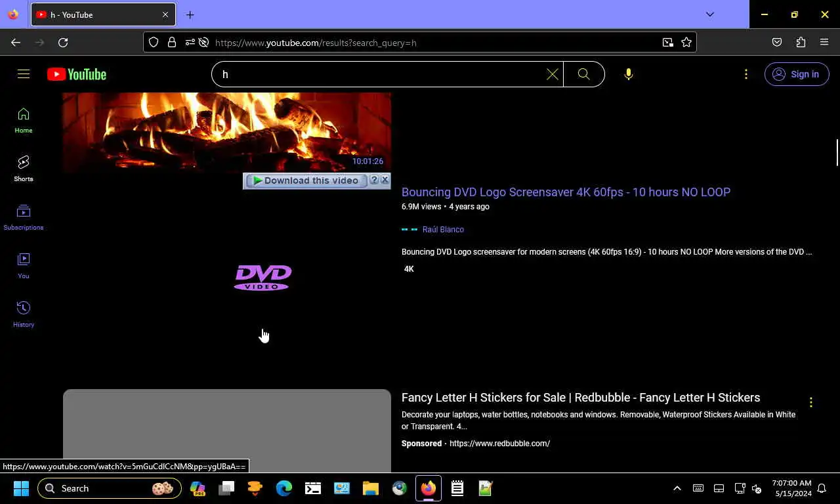Open the tracking protection shield icon
The image size is (840, 504).
(x=154, y=43)
